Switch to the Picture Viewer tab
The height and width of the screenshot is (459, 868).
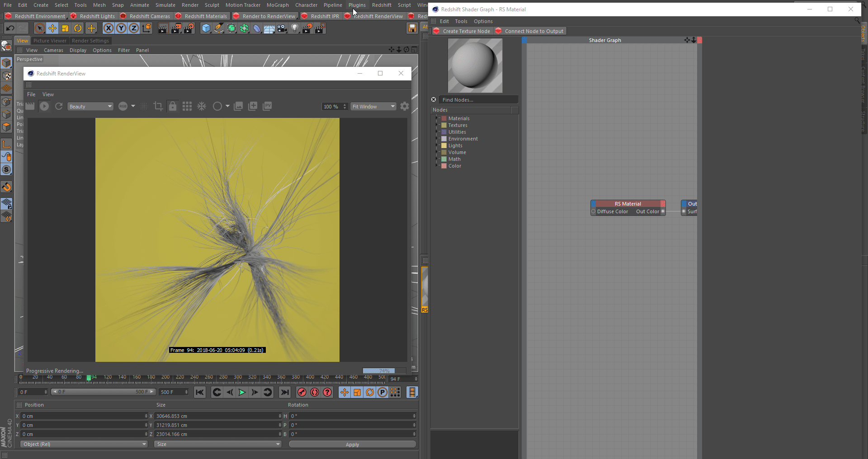[x=50, y=41]
